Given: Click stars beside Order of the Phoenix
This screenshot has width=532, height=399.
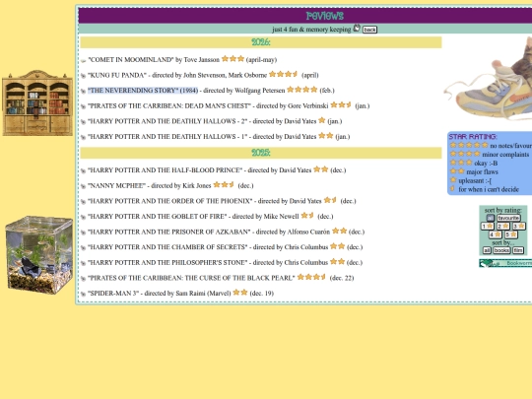Looking at the screenshot, I should (330, 200).
